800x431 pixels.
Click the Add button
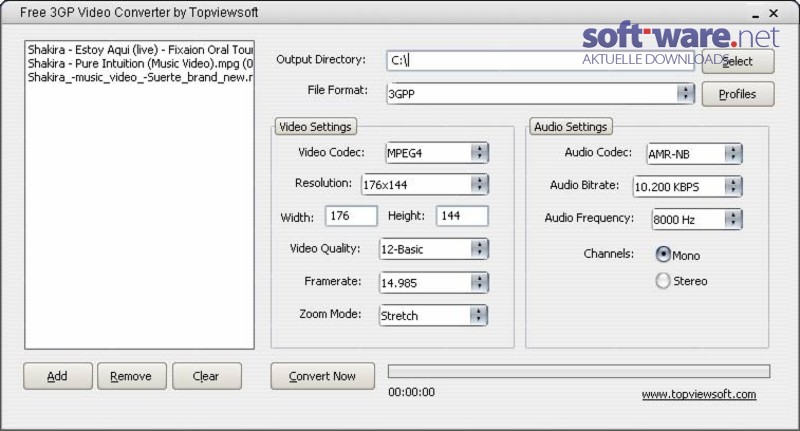58,376
